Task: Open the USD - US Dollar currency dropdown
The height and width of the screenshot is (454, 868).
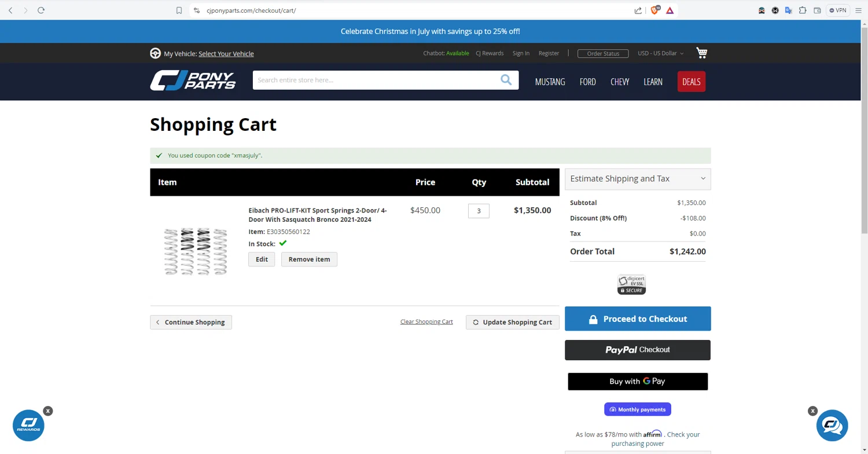Action: tap(660, 53)
